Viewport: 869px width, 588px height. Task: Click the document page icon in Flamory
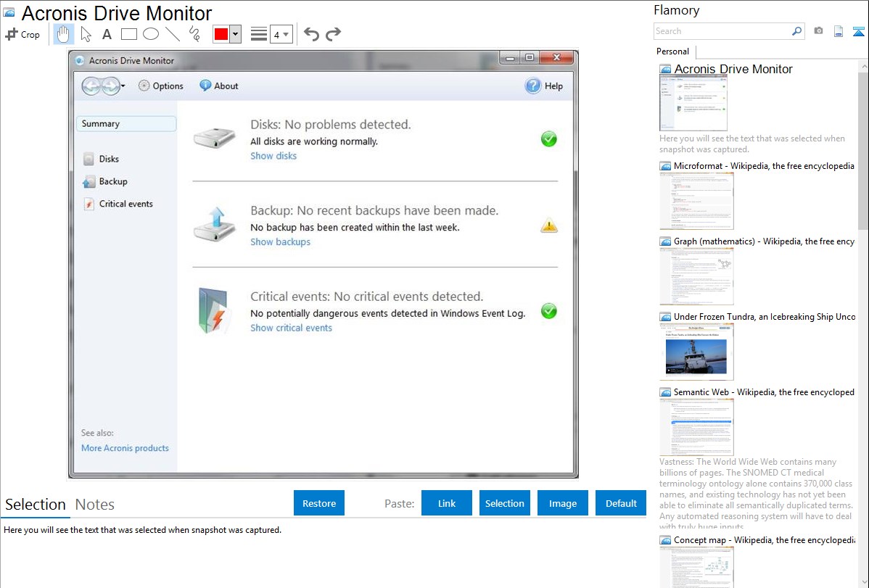pos(839,31)
